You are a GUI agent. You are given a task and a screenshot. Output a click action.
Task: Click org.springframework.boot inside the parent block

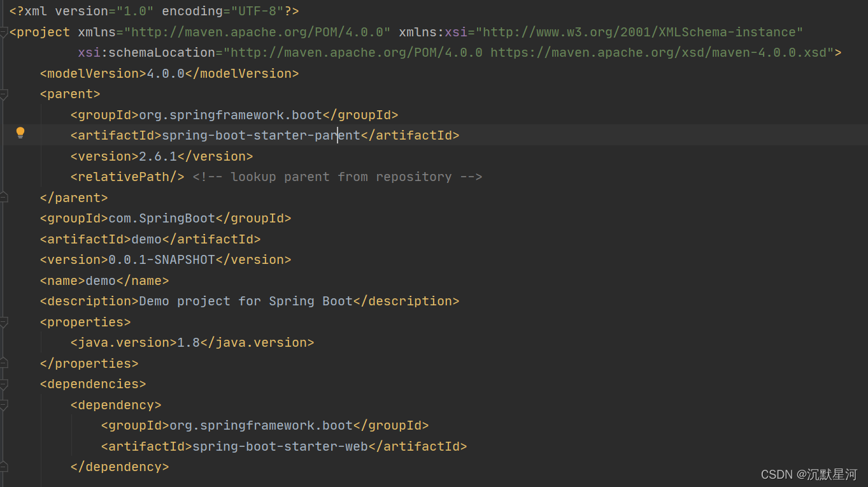[231, 115]
